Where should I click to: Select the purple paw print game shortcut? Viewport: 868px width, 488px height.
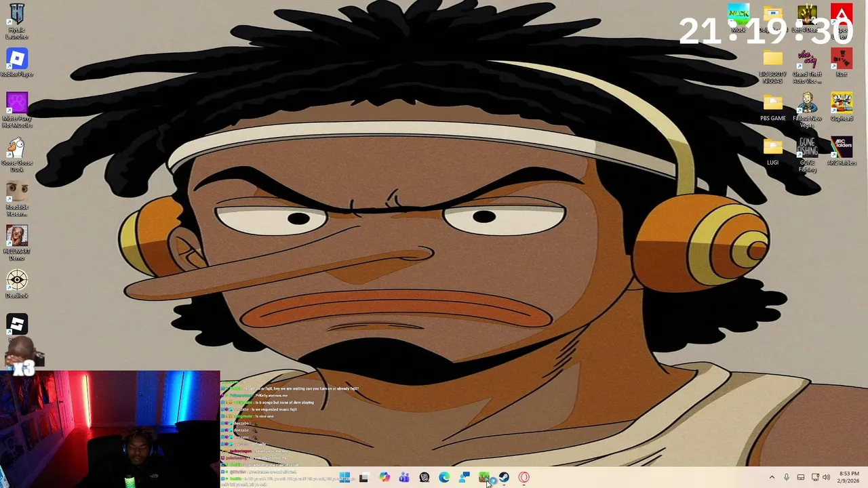[x=17, y=110]
